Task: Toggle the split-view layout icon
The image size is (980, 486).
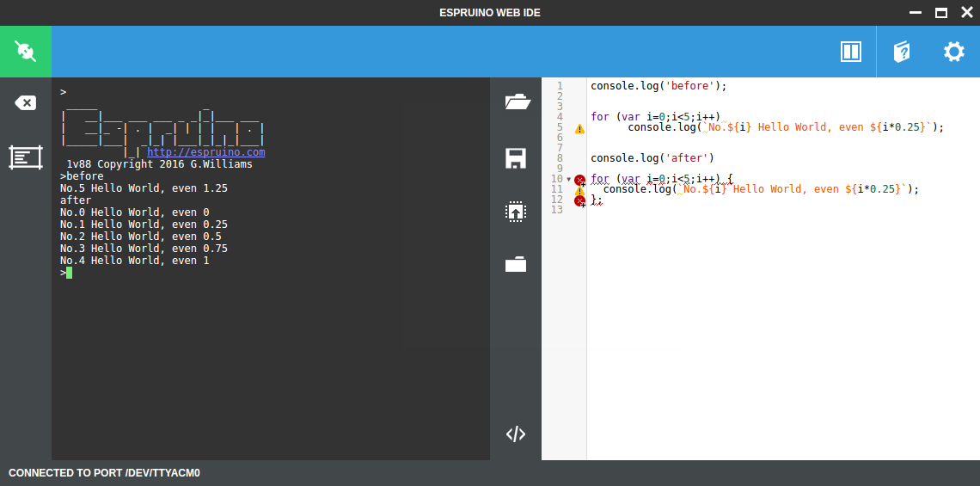Action: click(851, 52)
